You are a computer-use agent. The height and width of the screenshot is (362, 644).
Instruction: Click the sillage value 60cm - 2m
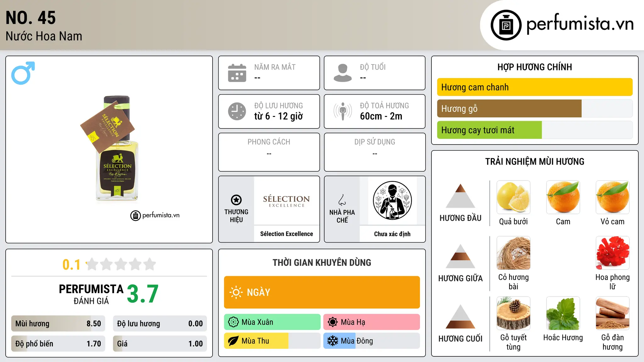tap(381, 116)
